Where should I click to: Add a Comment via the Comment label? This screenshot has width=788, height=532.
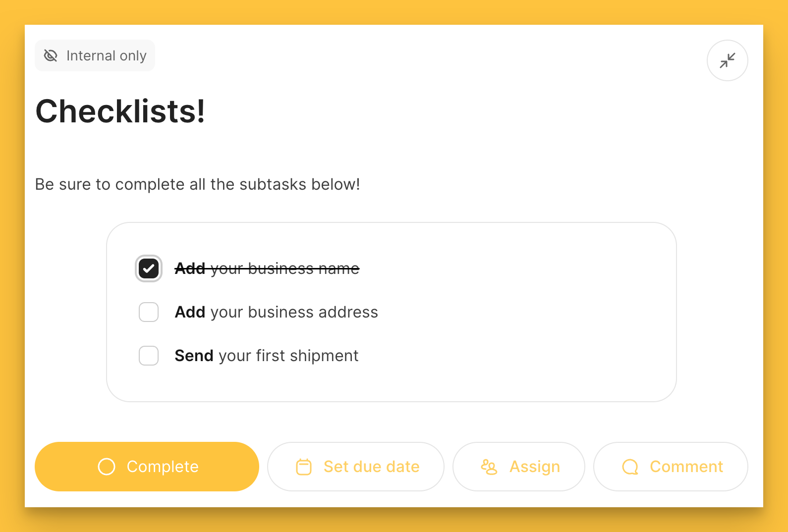tap(686, 467)
